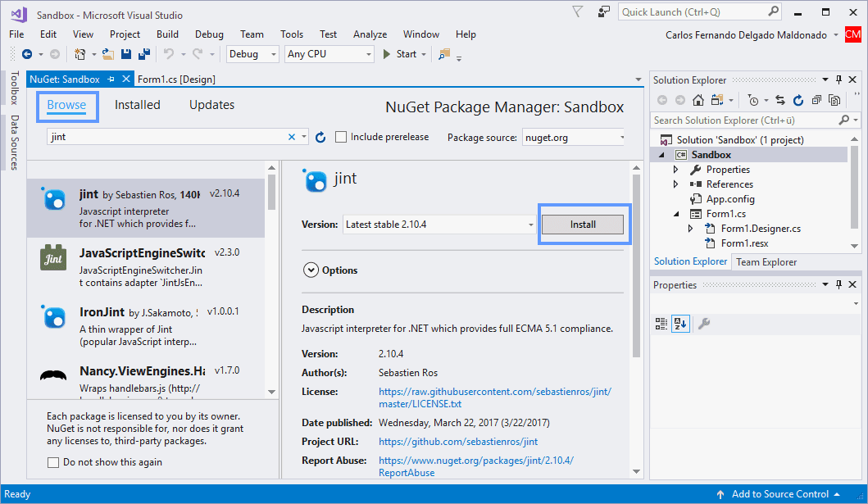Refresh the NuGet package search results
Image resolution: width=868 pixels, height=504 pixels.
(320, 138)
